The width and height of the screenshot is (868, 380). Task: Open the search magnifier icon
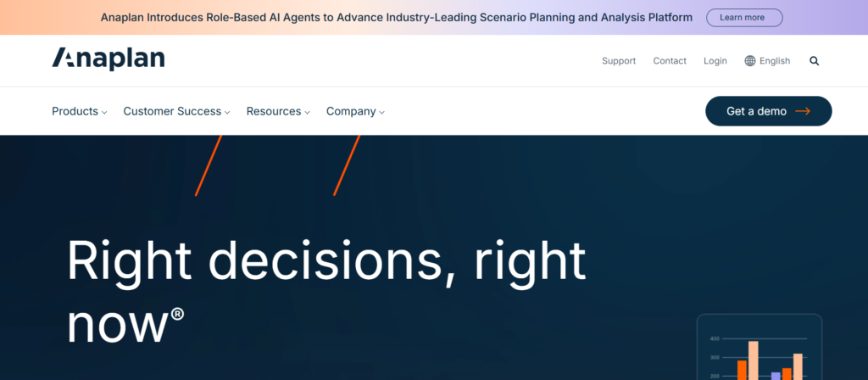click(x=815, y=61)
